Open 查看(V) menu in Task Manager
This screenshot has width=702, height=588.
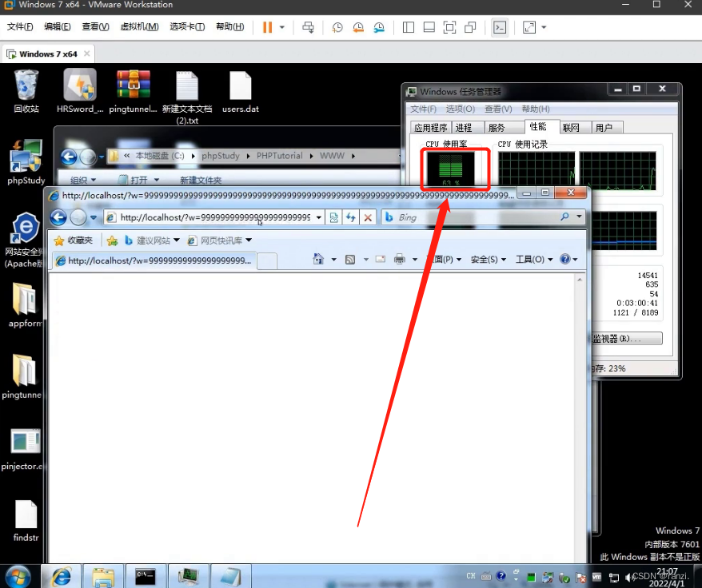498,109
